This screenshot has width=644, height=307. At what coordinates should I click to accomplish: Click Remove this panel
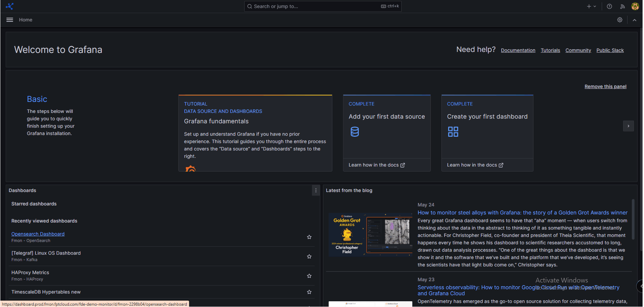click(605, 87)
